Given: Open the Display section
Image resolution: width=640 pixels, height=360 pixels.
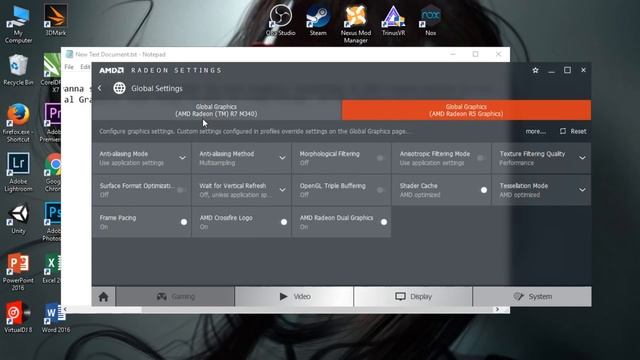Looking at the screenshot, I should pyautogui.click(x=413, y=297).
